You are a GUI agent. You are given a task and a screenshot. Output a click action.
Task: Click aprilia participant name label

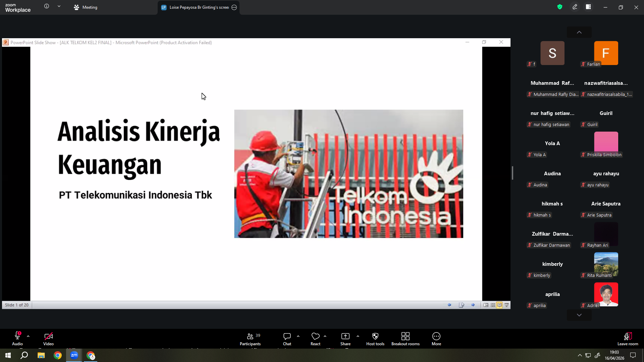pyautogui.click(x=537, y=306)
